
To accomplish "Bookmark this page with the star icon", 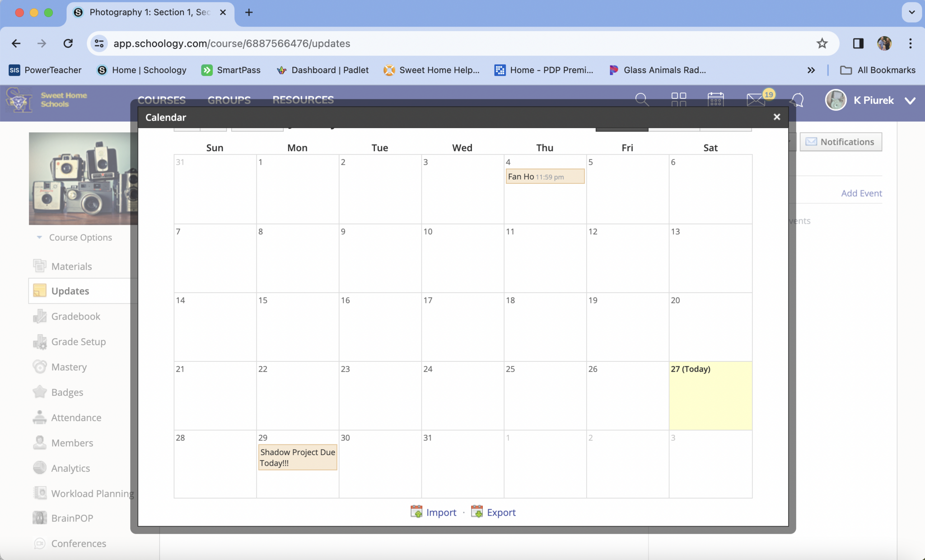I will tap(822, 43).
